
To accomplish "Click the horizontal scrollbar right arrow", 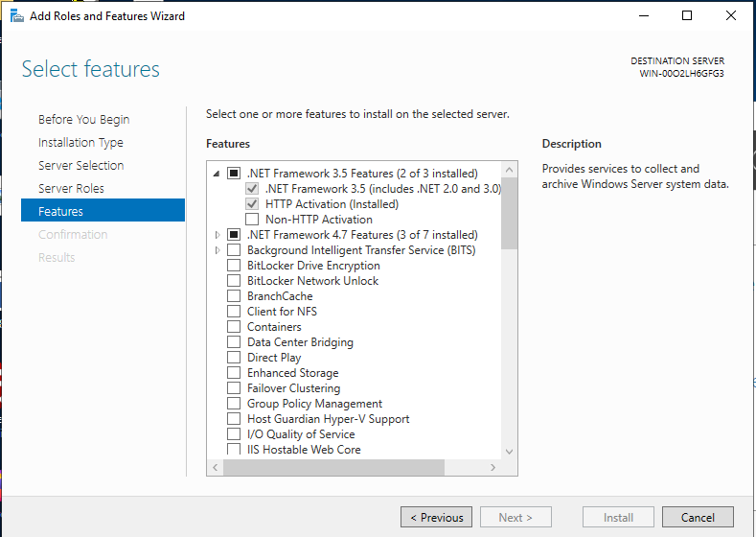I will (x=493, y=468).
